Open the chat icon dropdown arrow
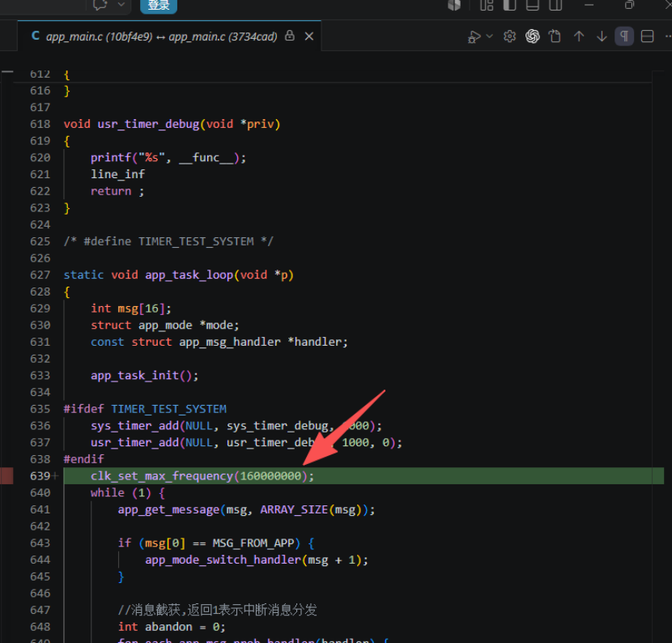The height and width of the screenshot is (643, 672). click(121, 4)
